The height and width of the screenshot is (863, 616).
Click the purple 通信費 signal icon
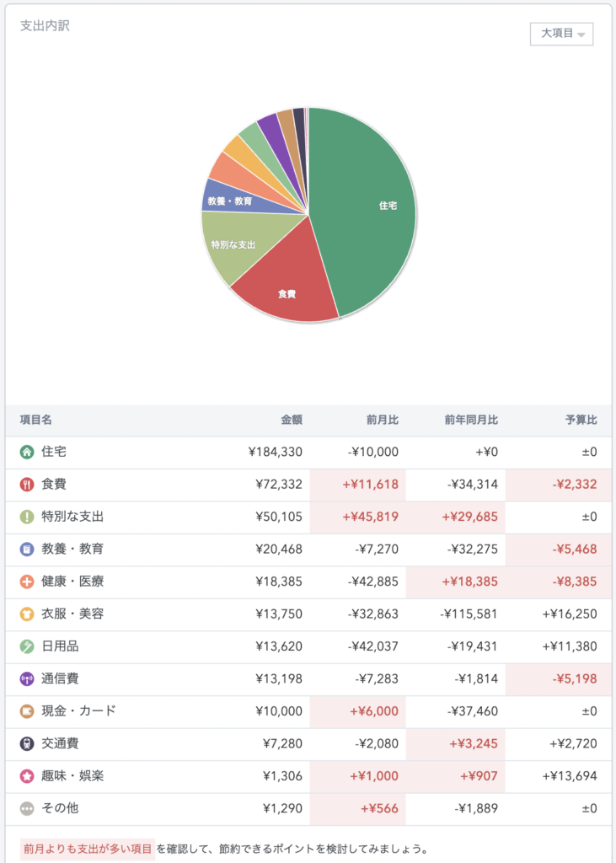(x=27, y=678)
